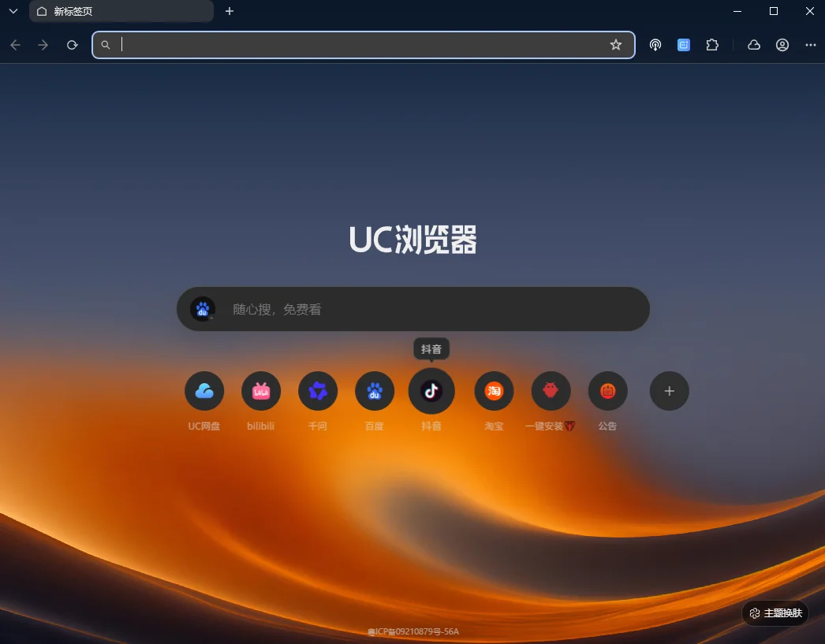Open the blue AI assistant toolbar icon
Screen dimensions: 825x644
(x=684, y=45)
